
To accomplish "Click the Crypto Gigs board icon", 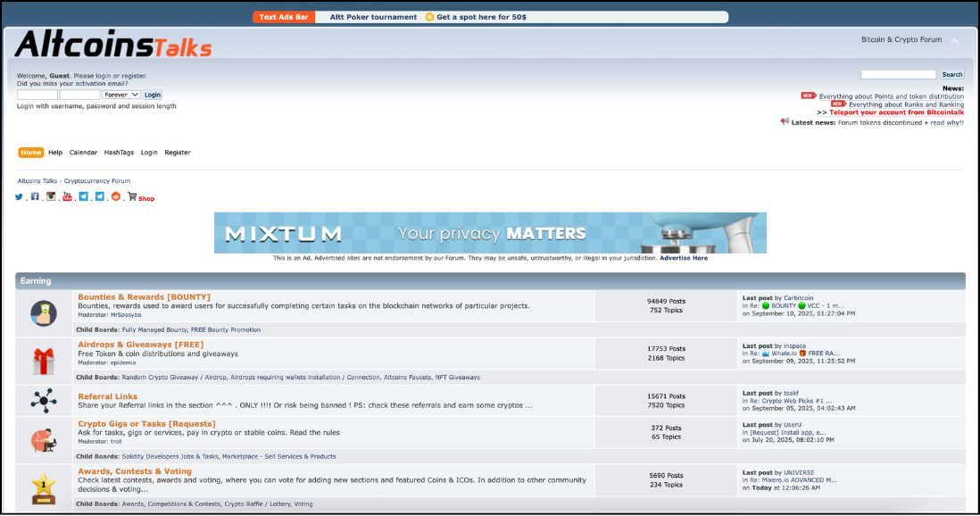I will point(44,440).
